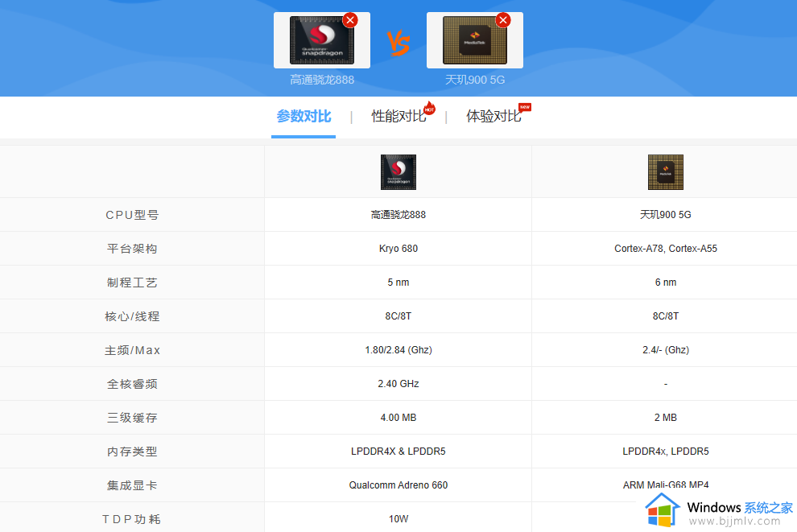Screen dimensions: 797x532
Task: Select the 主频/Max row label
Action: coord(132,350)
